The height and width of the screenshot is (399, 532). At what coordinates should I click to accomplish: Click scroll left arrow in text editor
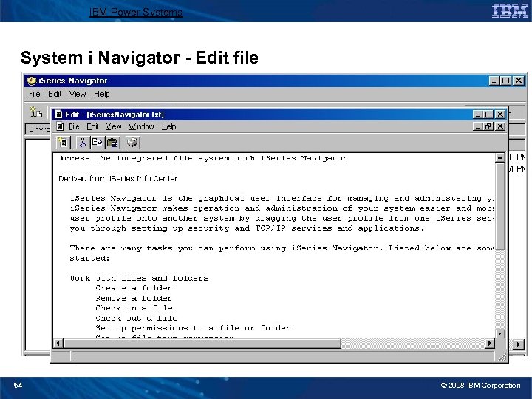(x=58, y=344)
